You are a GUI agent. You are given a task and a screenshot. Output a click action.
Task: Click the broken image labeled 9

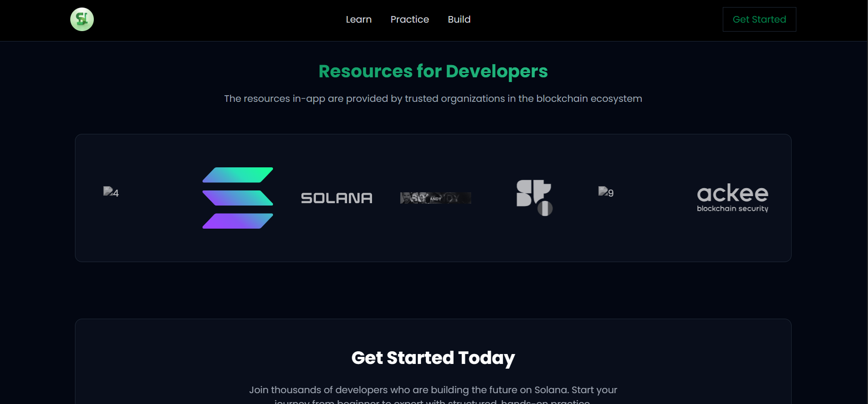(606, 192)
